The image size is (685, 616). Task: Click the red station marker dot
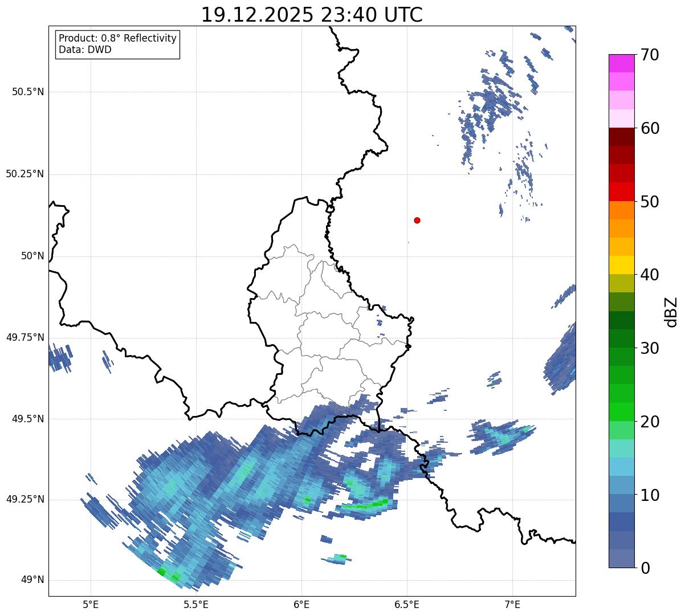(x=417, y=220)
